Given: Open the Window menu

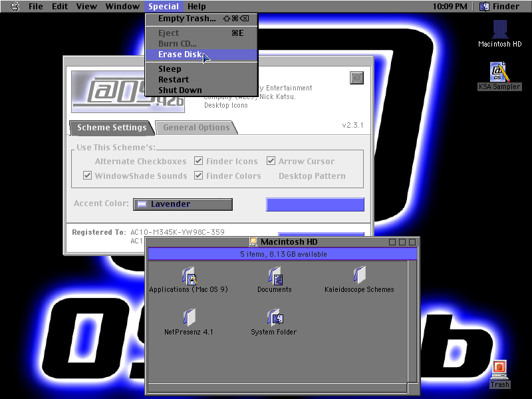Looking at the screenshot, I should [x=122, y=7].
